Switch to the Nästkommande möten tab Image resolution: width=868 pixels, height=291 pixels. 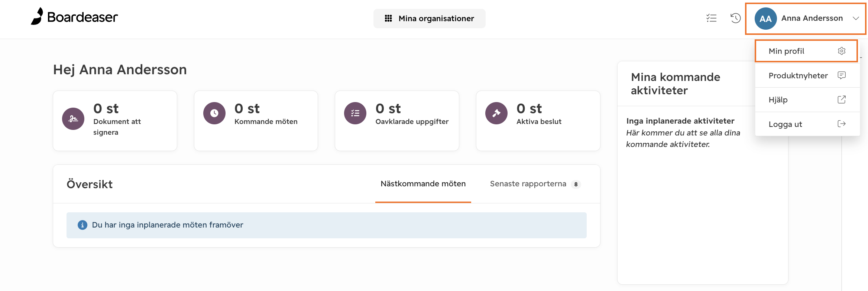[423, 184]
